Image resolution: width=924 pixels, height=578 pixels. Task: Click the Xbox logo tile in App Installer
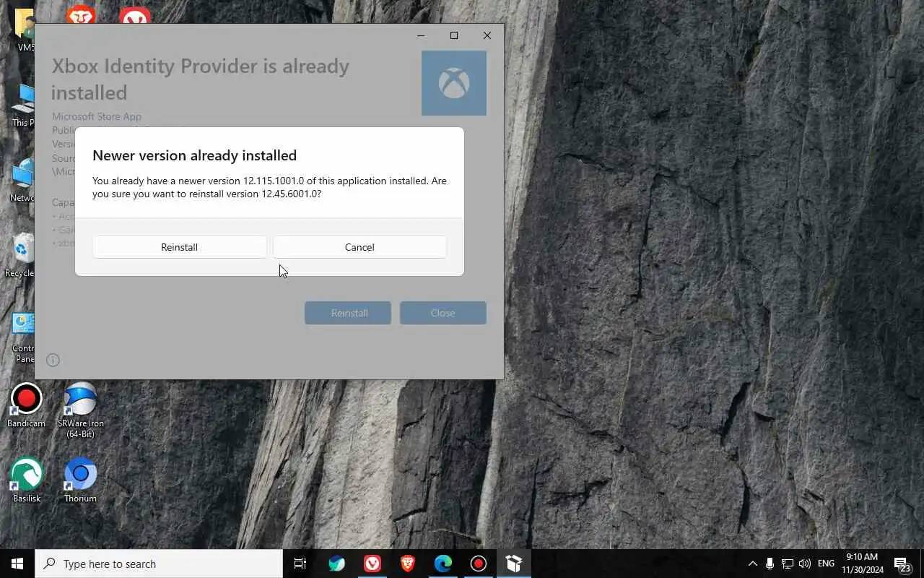tap(454, 83)
